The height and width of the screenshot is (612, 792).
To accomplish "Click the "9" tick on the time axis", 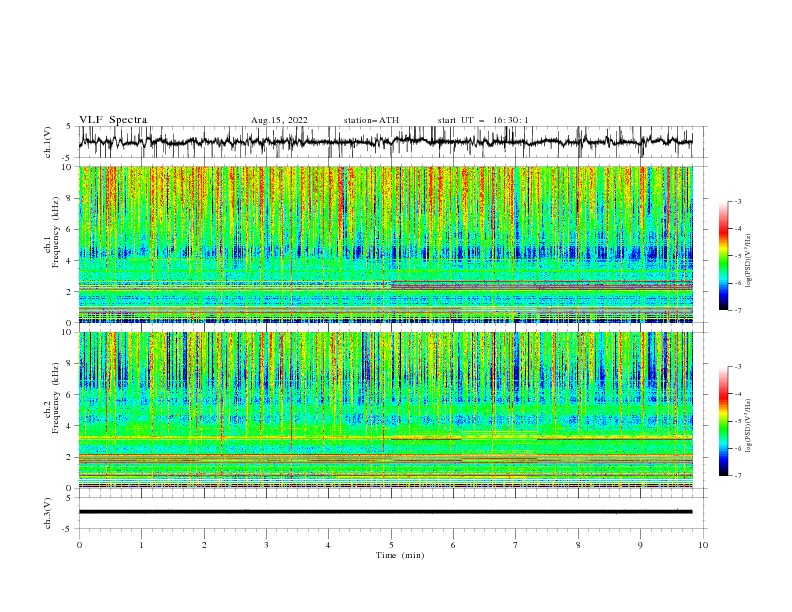I will (x=640, y=545).
